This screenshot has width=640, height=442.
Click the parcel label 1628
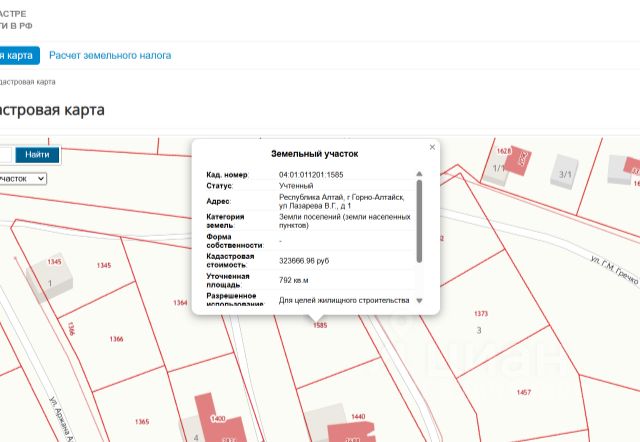point(504,151)
